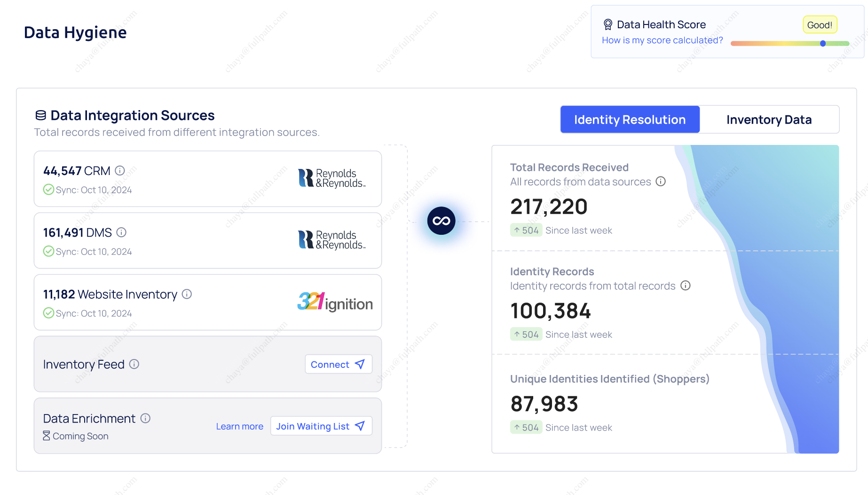Click the infinity link icon in center
The height and width of the screenshot is (495, 868).
tap(441, 221)
